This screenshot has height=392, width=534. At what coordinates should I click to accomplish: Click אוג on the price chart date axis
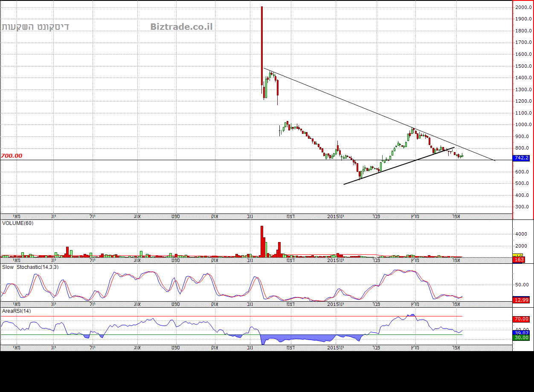click(137, 216)
